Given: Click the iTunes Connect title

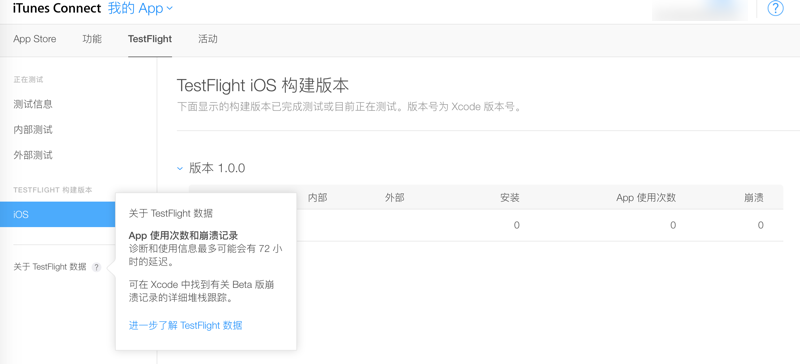Looking at the screenshot, I should click(57, 8).
